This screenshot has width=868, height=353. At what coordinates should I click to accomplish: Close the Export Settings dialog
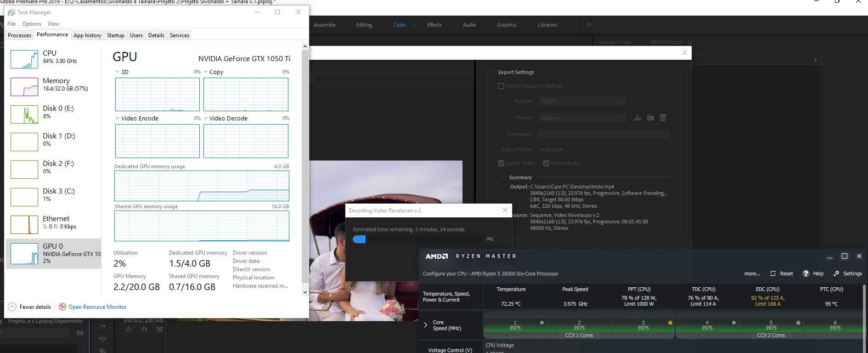pos(685,52)
